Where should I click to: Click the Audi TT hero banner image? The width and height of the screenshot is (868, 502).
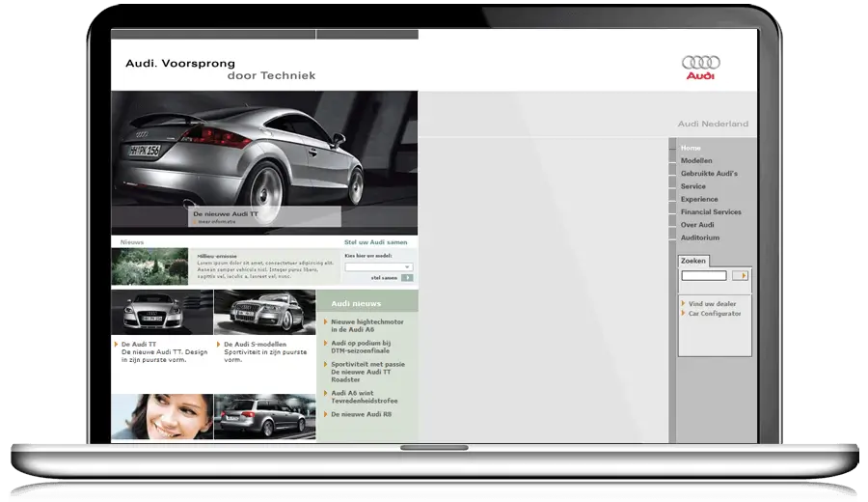click(x=264, y=162)
